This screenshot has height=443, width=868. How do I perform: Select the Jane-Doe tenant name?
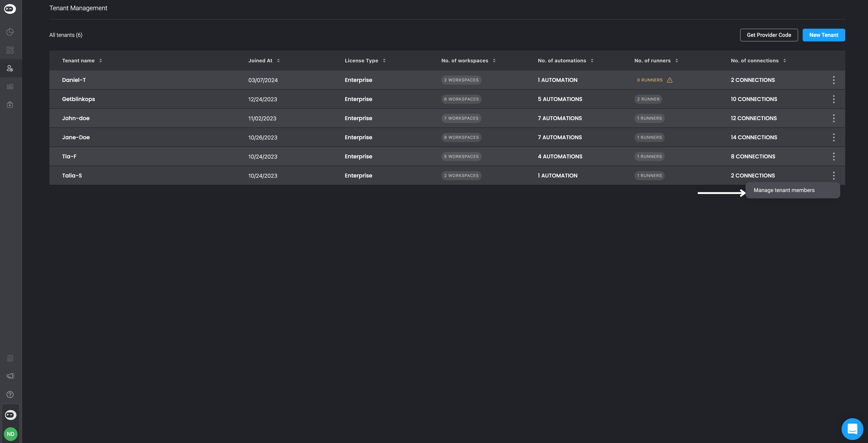[76, 137]
